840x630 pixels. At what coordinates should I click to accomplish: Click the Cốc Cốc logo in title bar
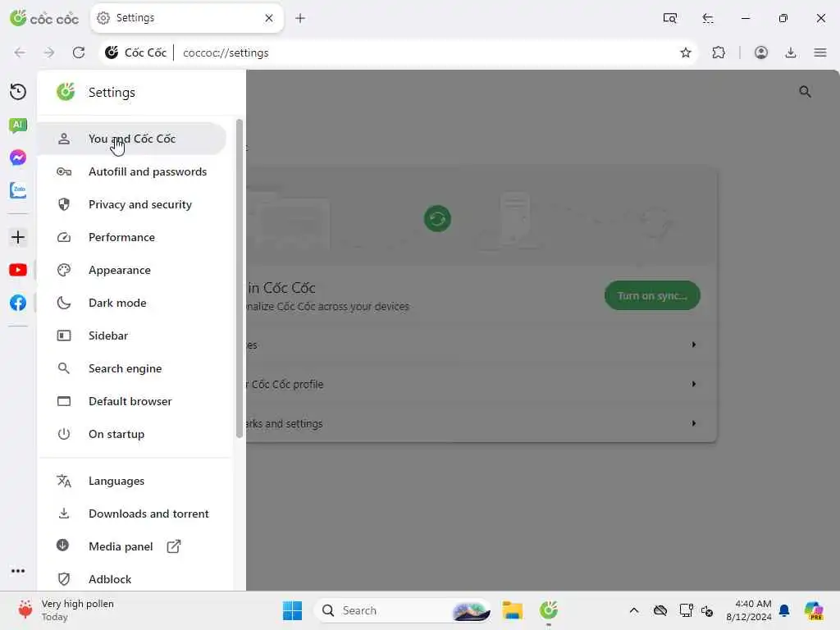[44, 18]
